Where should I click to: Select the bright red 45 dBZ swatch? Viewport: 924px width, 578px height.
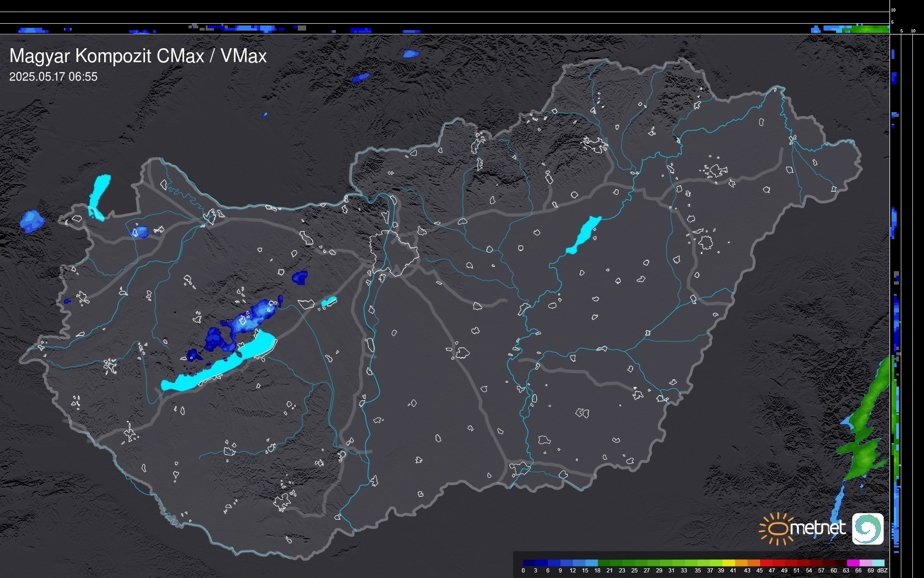click(x=766, y=563)
